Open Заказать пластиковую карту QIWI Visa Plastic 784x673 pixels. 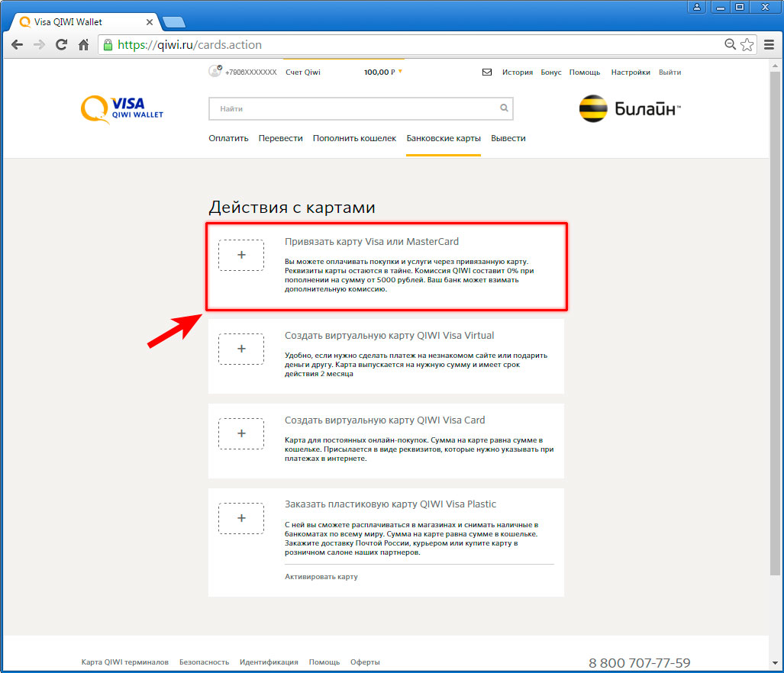[390, 504]
